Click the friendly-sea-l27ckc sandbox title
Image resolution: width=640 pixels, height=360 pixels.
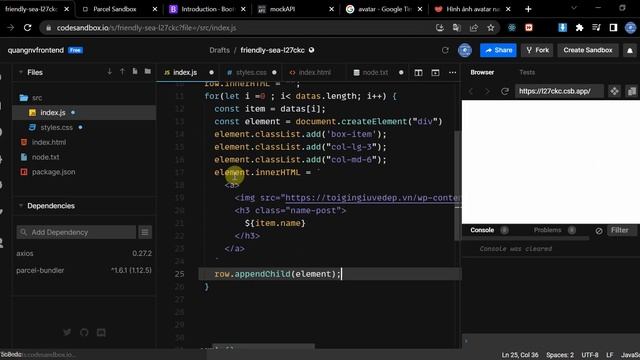[272, 50]
